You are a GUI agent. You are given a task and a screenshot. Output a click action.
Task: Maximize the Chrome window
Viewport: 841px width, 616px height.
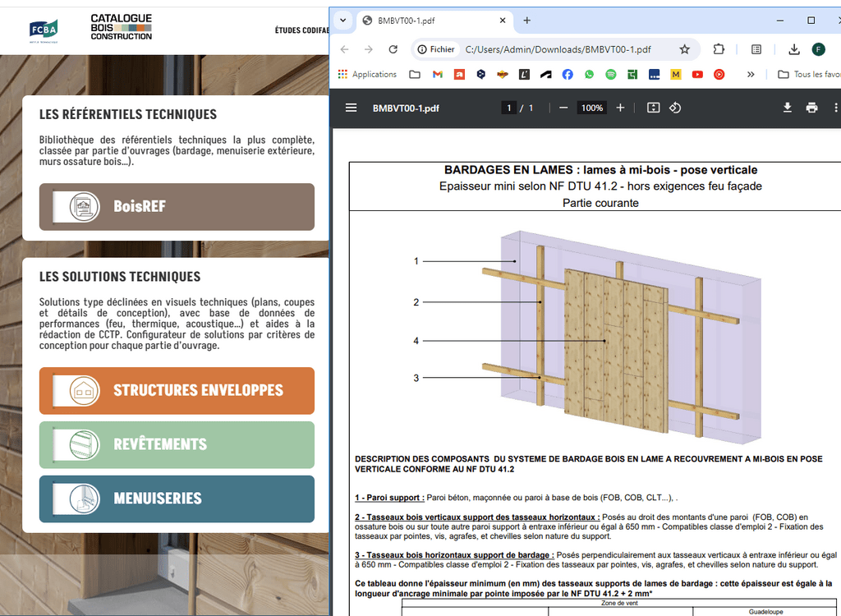811,21
